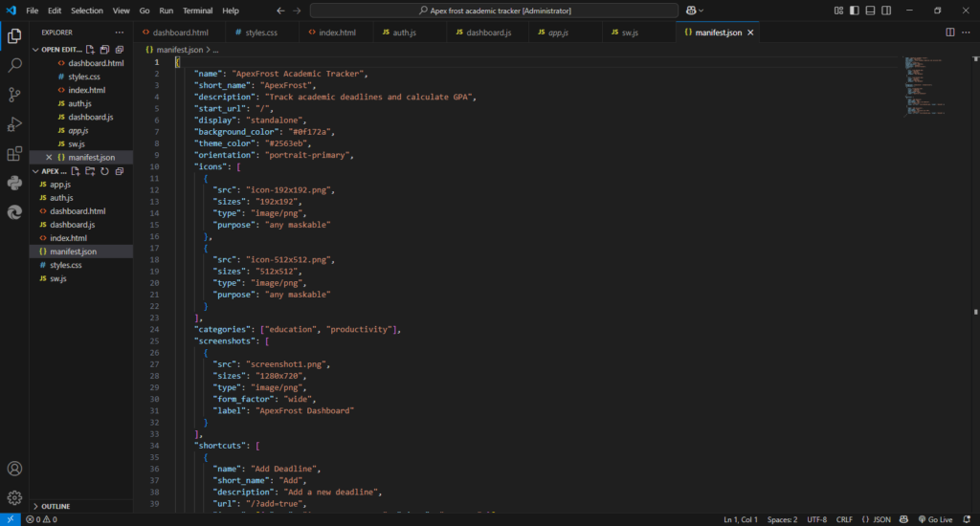
Task: Click the Copilot status icon in status bar
Action: pyautogui.click(x=903, y=519)
